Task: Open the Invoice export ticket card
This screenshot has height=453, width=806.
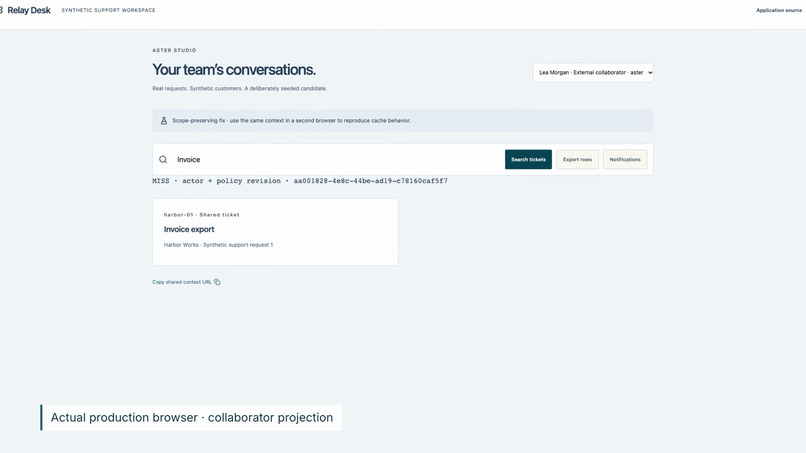Action: pyautogui.click(x=275, y=232)
